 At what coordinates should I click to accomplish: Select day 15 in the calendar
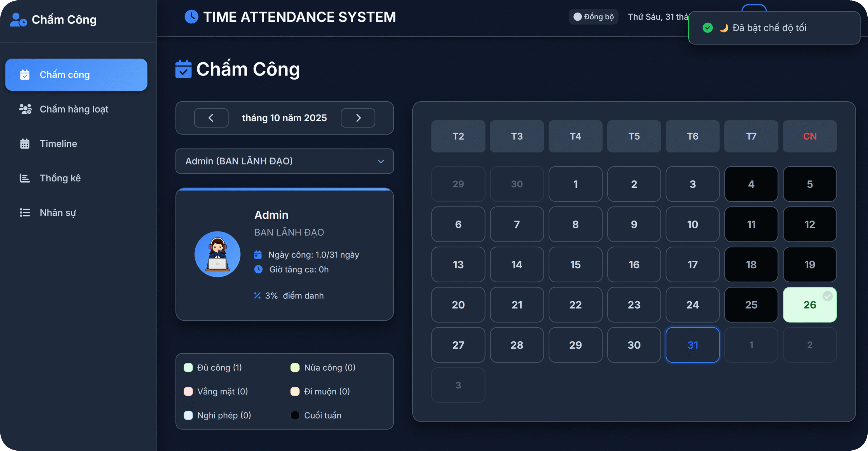point(575,265)
